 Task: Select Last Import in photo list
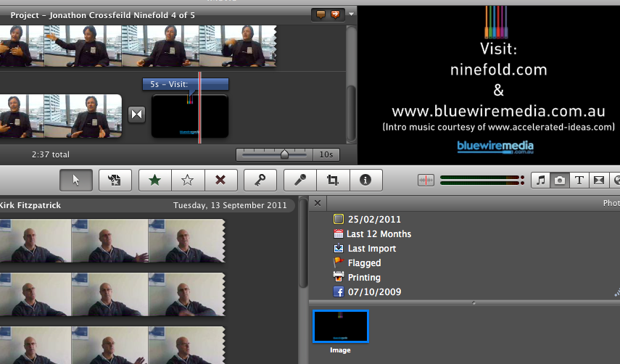(x=365, y=249)
